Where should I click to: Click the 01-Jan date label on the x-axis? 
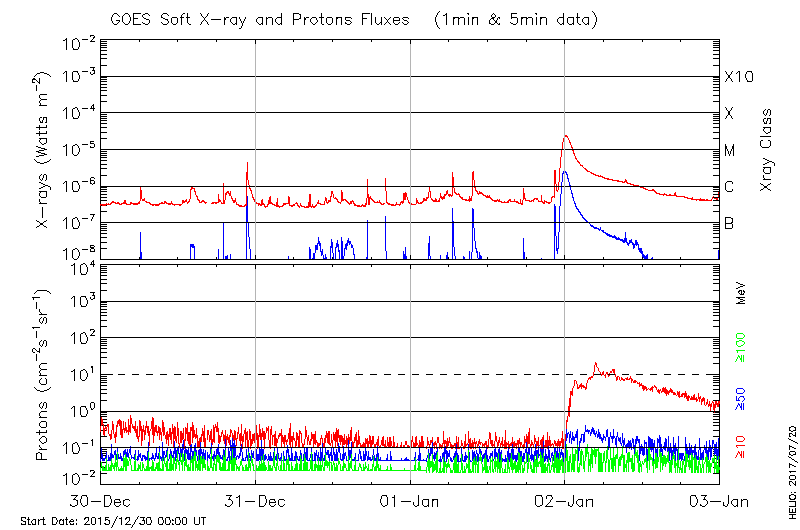(x=410, y=500)
